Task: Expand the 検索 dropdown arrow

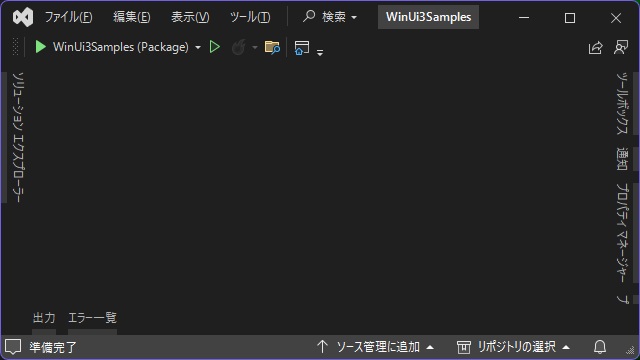Action: pos(354,18)
